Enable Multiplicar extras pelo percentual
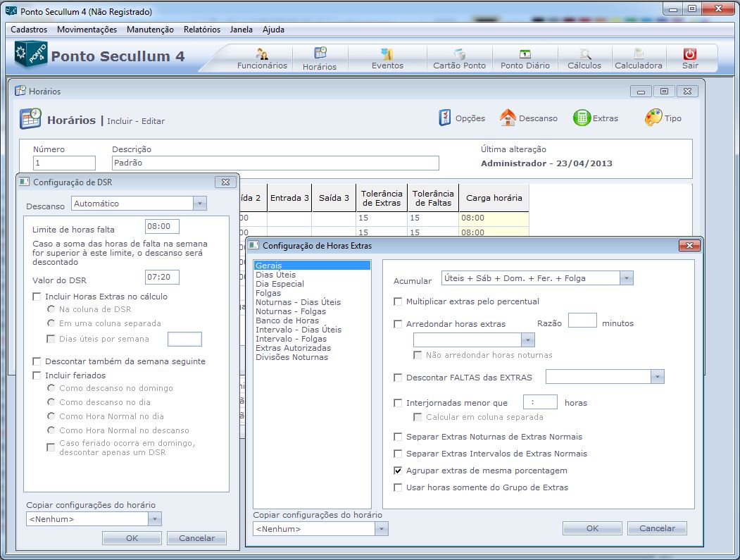Viewport: 740px width, 560px height. coord(398,301)
